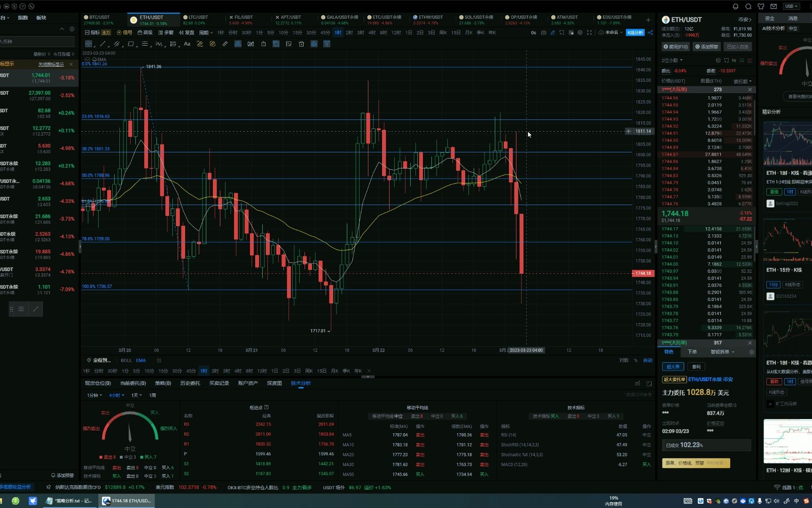812x508 pixels.
Task: Switch to the 下单 order tab
Action: point(692,352)
